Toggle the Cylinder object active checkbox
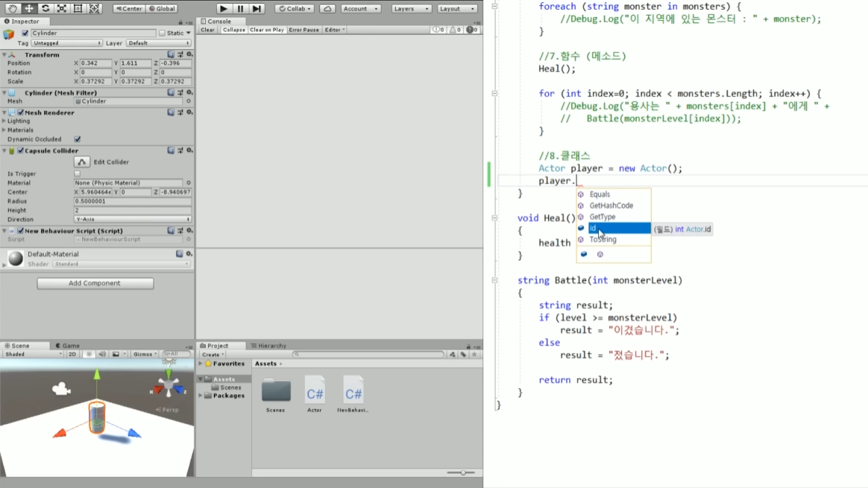Screen dimensions: 868x488 click(x=25, y=33)
